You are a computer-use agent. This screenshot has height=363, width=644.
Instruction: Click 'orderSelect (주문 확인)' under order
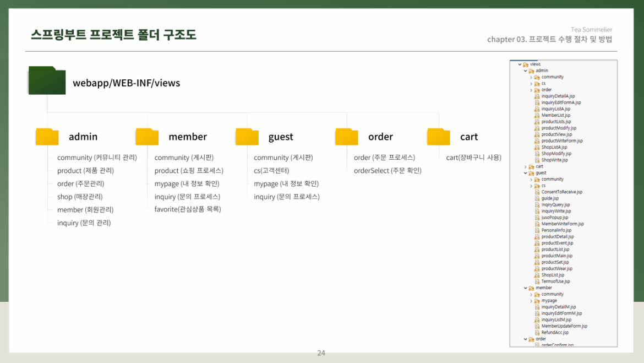click(388, 171)
